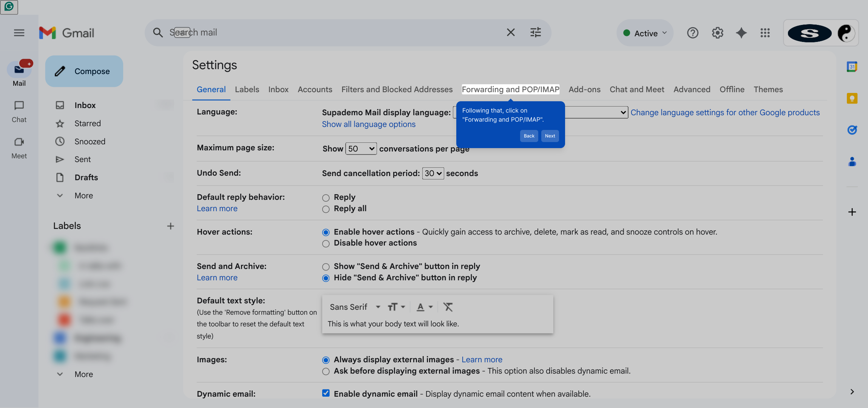Hide side panel with chevron arrow
The height and width of the screenshot is (408, 868).
coord(852,392)
